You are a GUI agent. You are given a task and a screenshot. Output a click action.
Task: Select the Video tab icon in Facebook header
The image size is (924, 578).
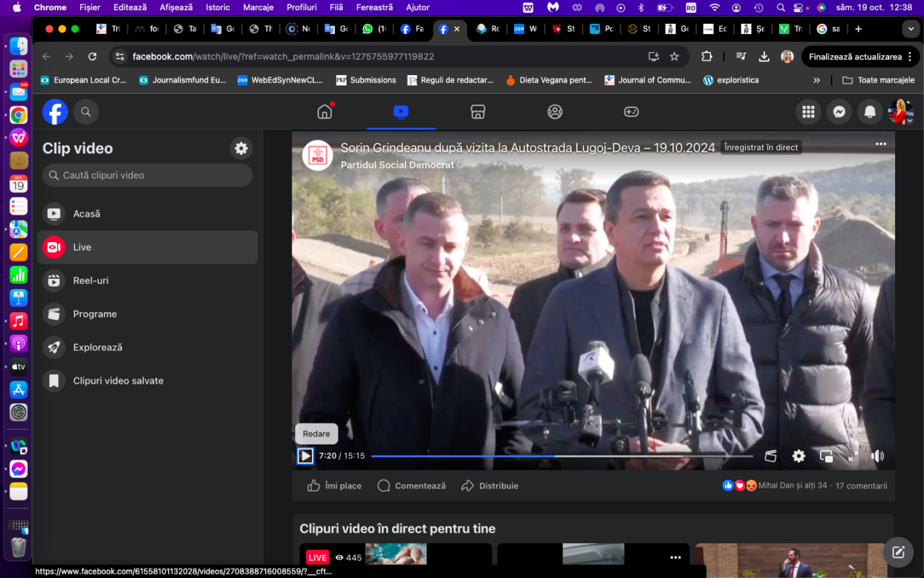(401, 112)
